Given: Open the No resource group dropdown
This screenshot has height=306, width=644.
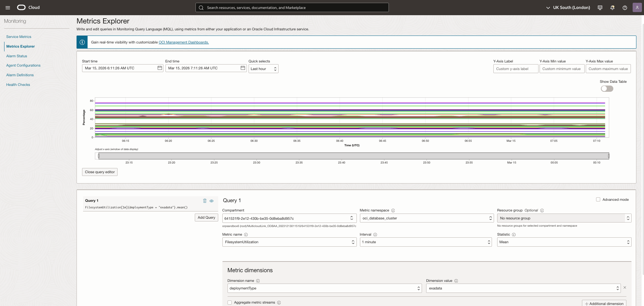Looking at the screenshot, I should click(x=564, y=218).
